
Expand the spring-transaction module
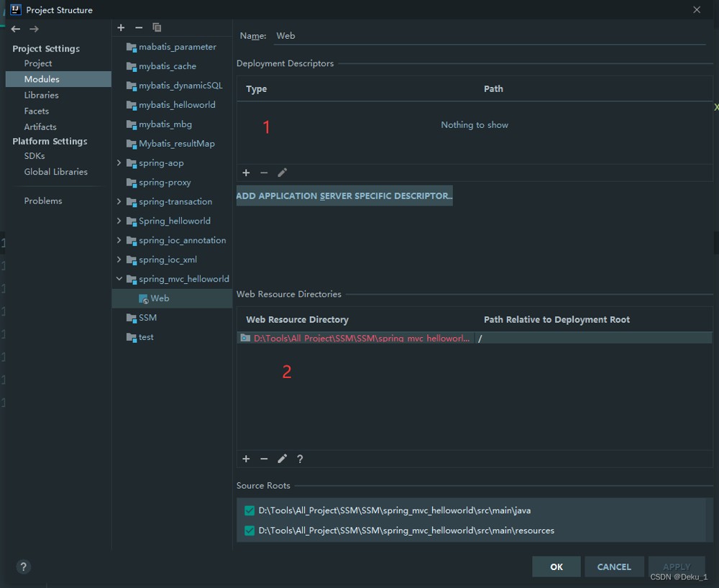pyautogui.click(x=119, y=202)
